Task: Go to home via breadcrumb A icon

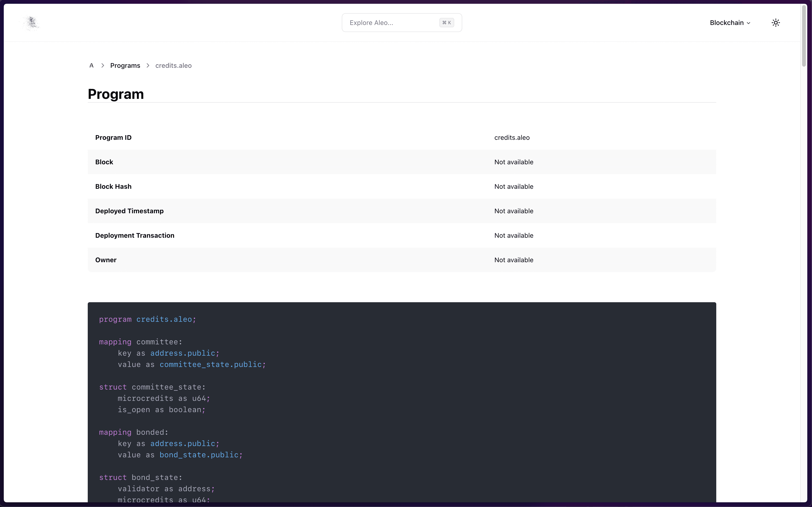Action: pos(91,65)
